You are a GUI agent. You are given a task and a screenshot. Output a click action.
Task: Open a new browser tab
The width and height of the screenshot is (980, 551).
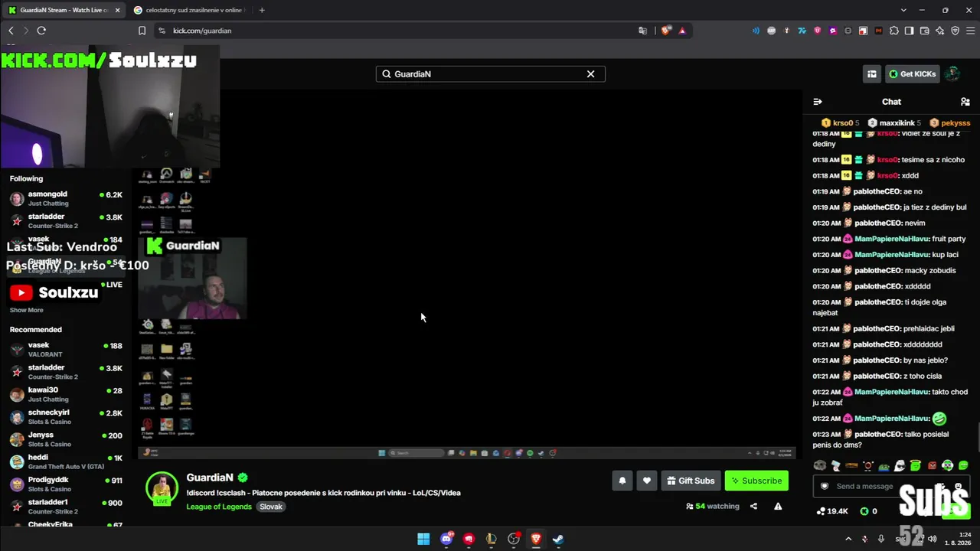[x=262, y=10]
